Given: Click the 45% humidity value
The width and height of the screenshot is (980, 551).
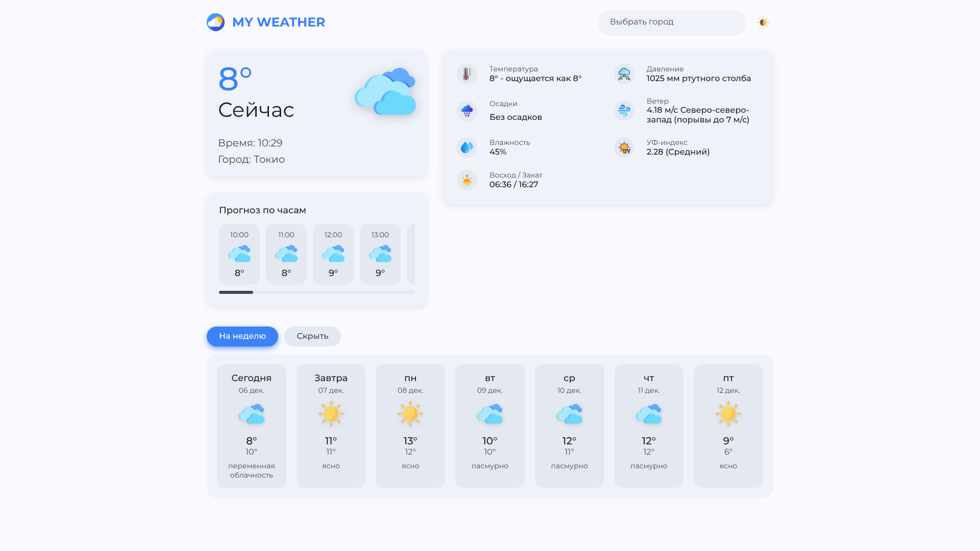Looking at the screenshot, I should click(498, 152).
